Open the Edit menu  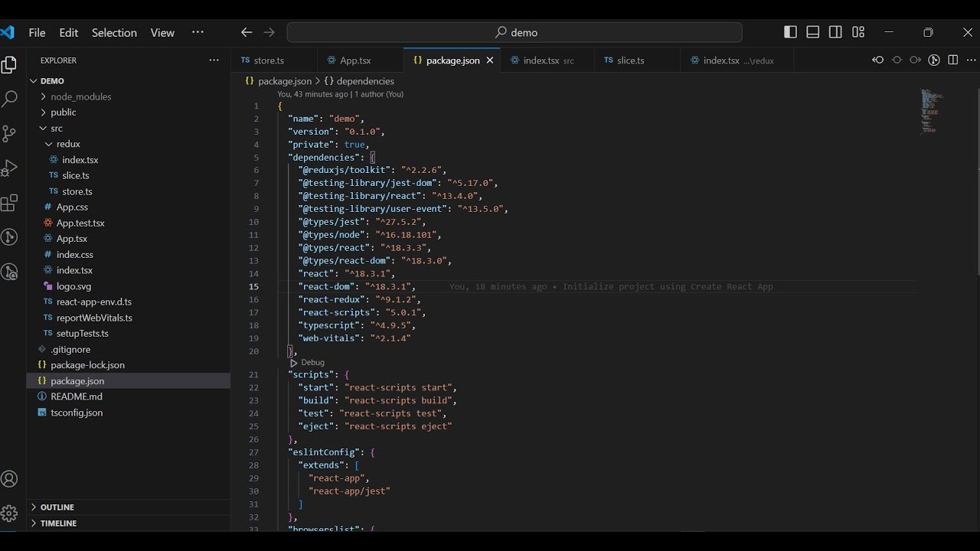(69, 32)
